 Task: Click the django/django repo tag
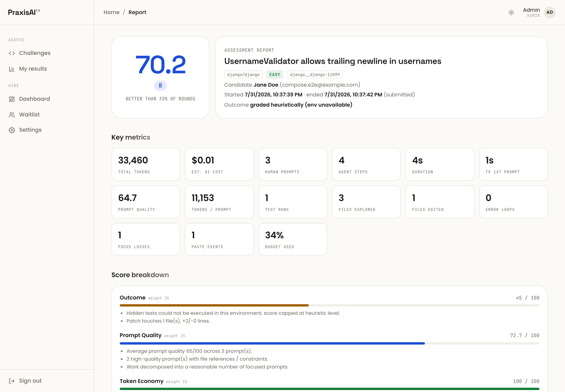(243, 75)
